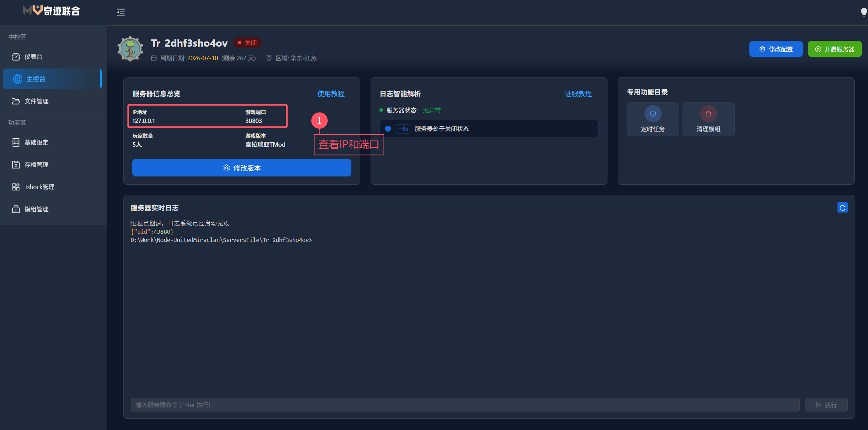Image resolution: width=868 pixels, height=430 pixels.
Task: Open the 清理模组 trash icon
Action: click(x=708, y=114)
